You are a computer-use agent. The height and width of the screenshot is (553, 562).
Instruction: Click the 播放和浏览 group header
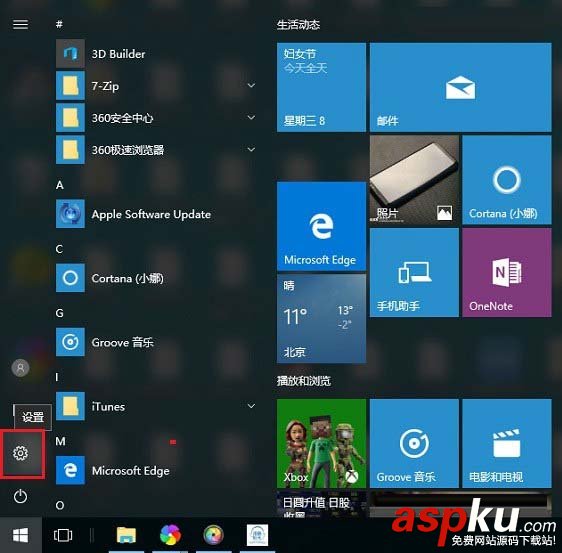click(304, 381)
